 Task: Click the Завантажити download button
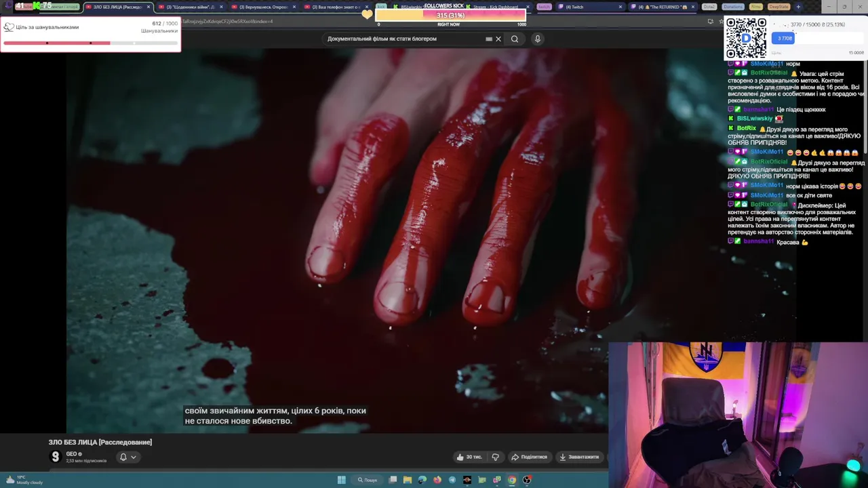pyautogui.click(x=579, y=457)
